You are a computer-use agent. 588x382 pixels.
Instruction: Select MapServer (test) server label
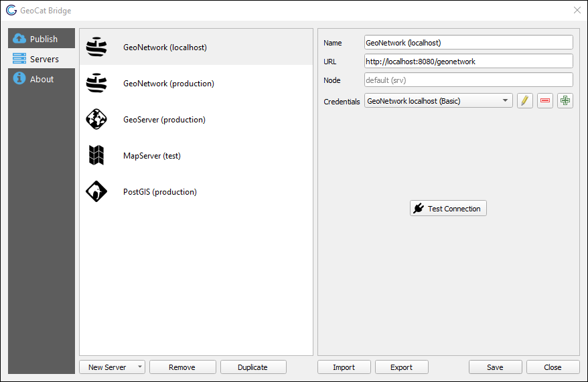coord(152,156)
